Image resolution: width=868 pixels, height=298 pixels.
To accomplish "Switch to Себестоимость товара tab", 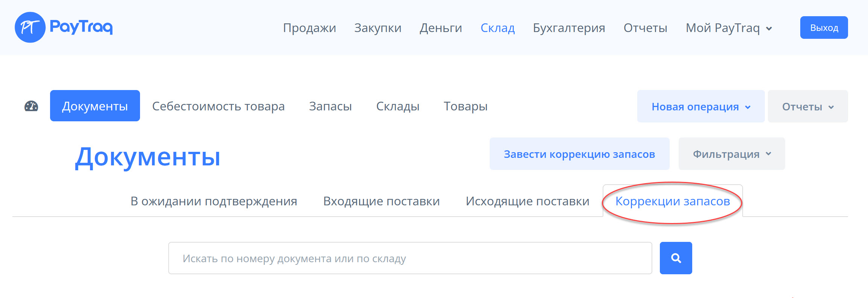I will click(218, 106).
